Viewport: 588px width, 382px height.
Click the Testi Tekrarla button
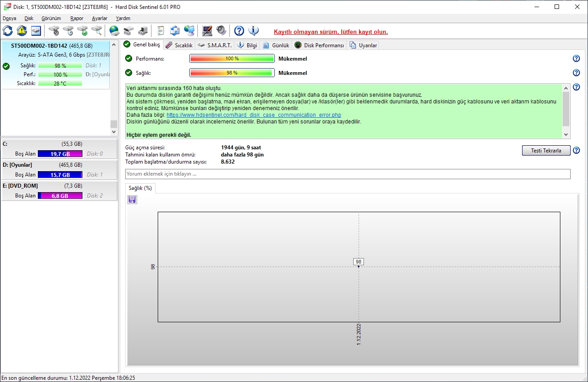[546, 150]
